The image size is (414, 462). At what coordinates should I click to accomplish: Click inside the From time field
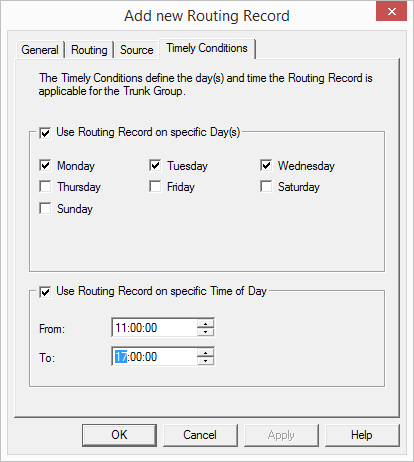pyautogui.click(x=155, y=328)
